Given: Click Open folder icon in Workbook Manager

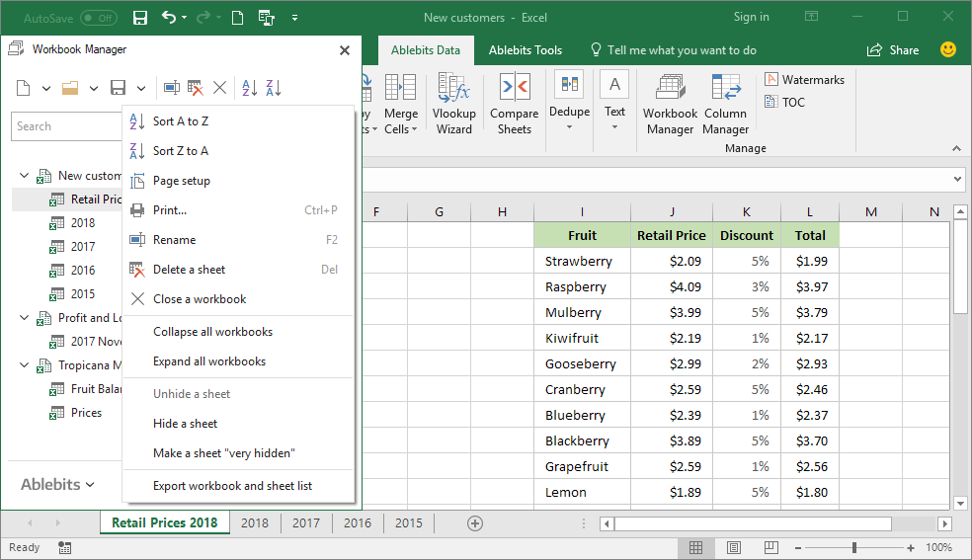Looking at the screenshot, I should pyautogui.click(x=70, y=88).
